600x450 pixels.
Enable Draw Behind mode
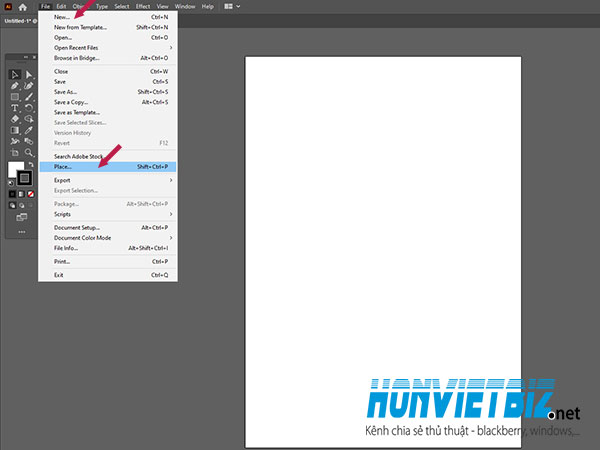click(x=22, y=205)
